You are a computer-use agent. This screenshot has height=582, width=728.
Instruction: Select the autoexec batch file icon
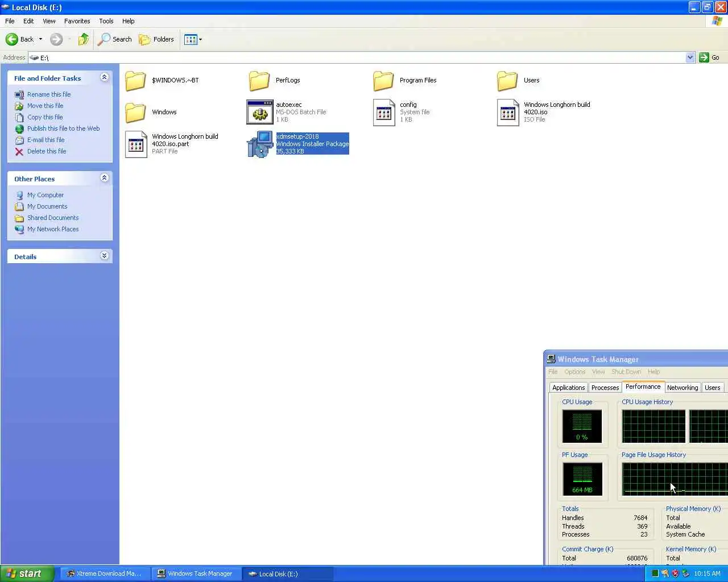tap(259, 113)
